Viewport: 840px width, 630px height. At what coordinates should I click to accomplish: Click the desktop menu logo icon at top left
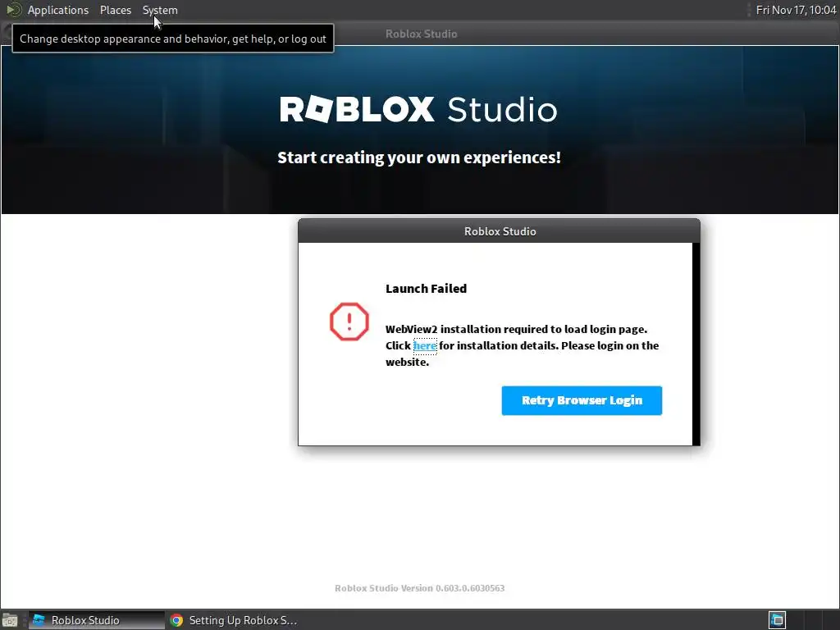[13, 10]
